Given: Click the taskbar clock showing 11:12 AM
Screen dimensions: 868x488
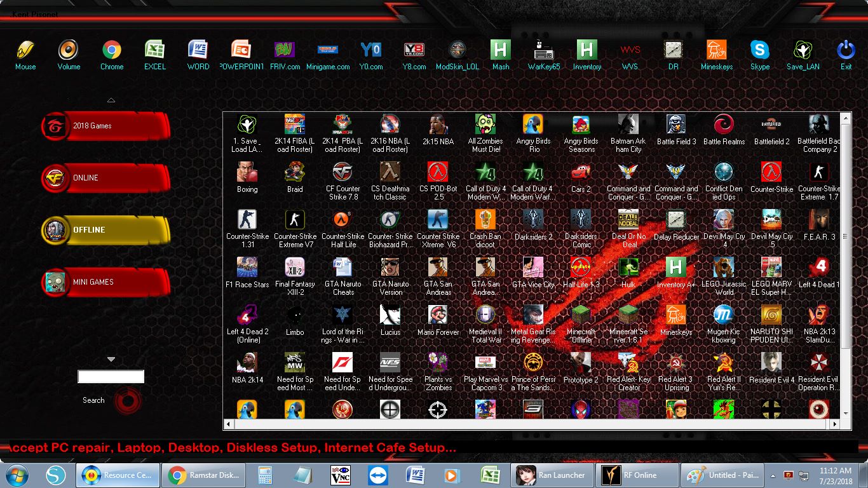Looking at the screenshot, I should tap(836, 475).
